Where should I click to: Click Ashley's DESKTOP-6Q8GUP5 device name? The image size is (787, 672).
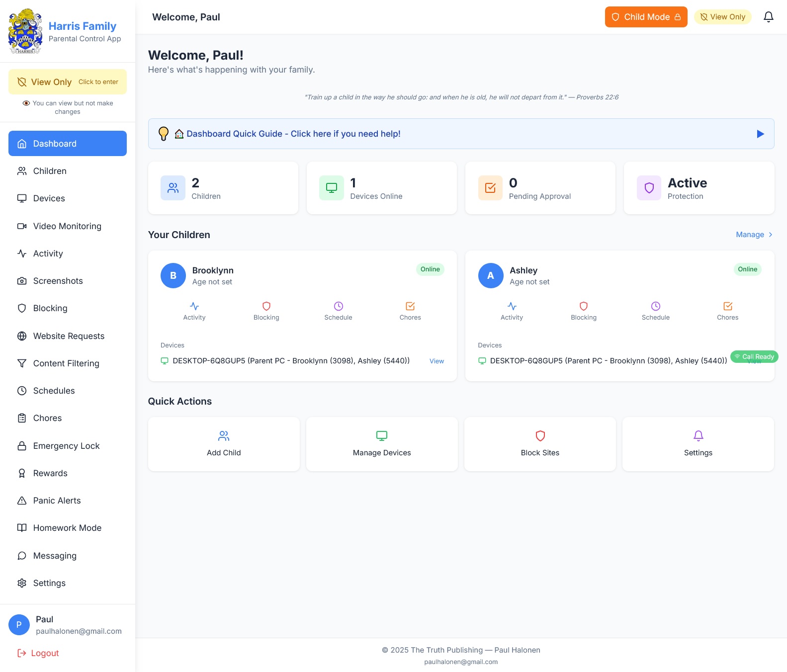pyautogui.click(x=609, y=361)
